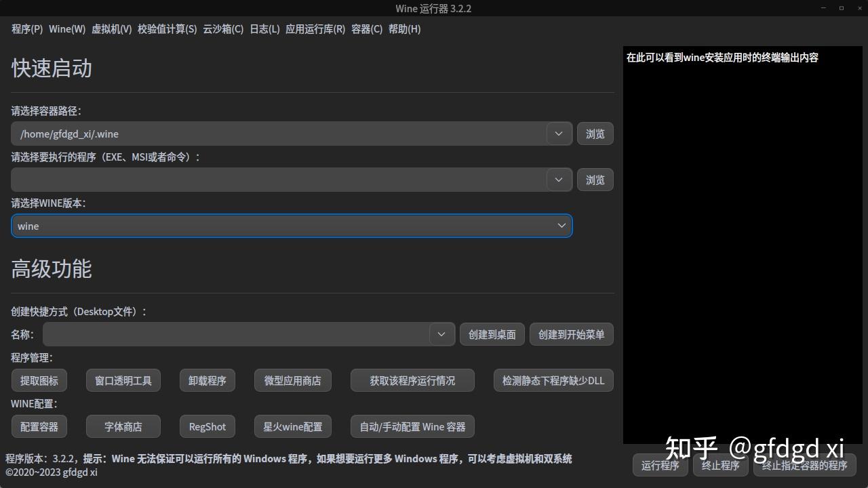Click 浏览 next to the container path
Viewport: 868px width, 488px height.
(x=595, y=134)
